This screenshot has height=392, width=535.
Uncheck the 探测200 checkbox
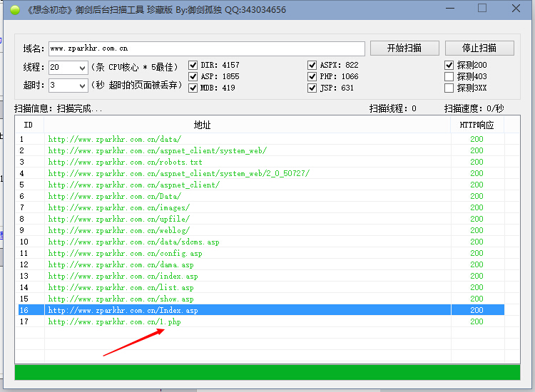[x=449, y=65]
